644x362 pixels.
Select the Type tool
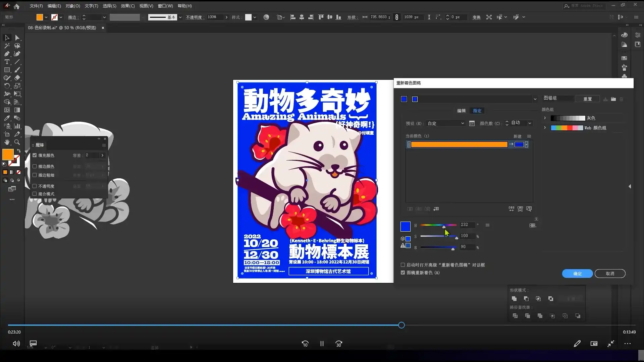[x=7, y=62]
